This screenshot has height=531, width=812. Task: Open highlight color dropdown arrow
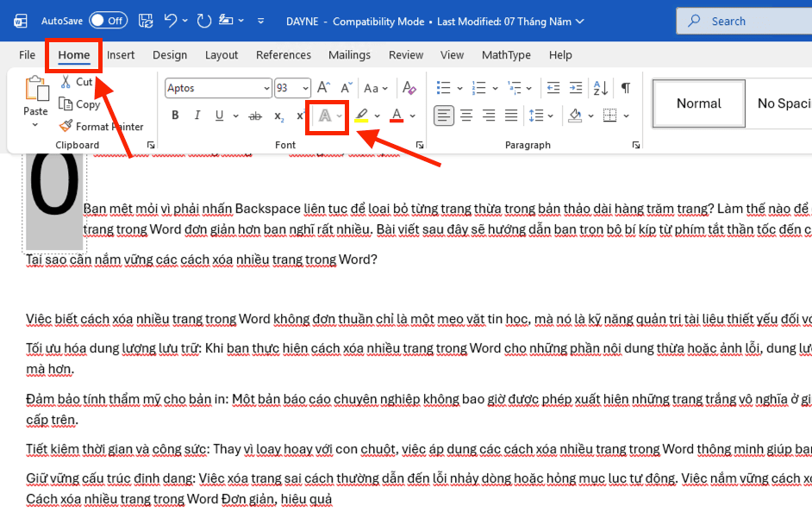coord(377,116)
